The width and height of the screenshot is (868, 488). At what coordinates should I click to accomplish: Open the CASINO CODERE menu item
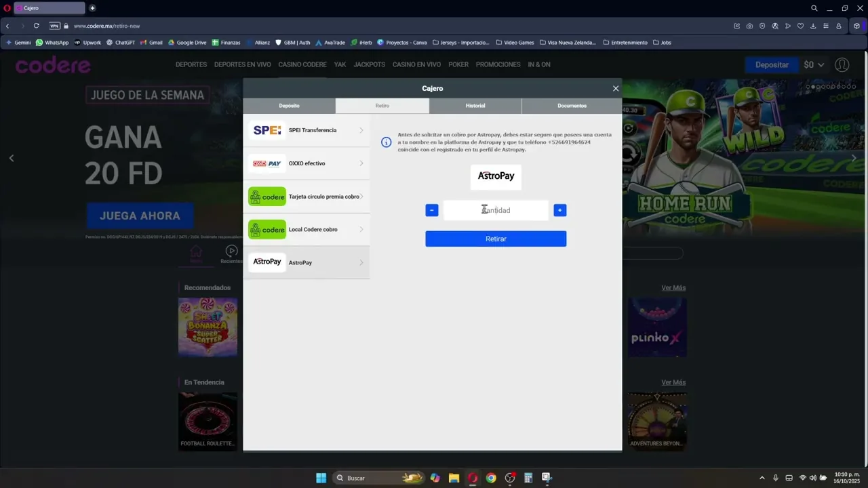point(302,64)
